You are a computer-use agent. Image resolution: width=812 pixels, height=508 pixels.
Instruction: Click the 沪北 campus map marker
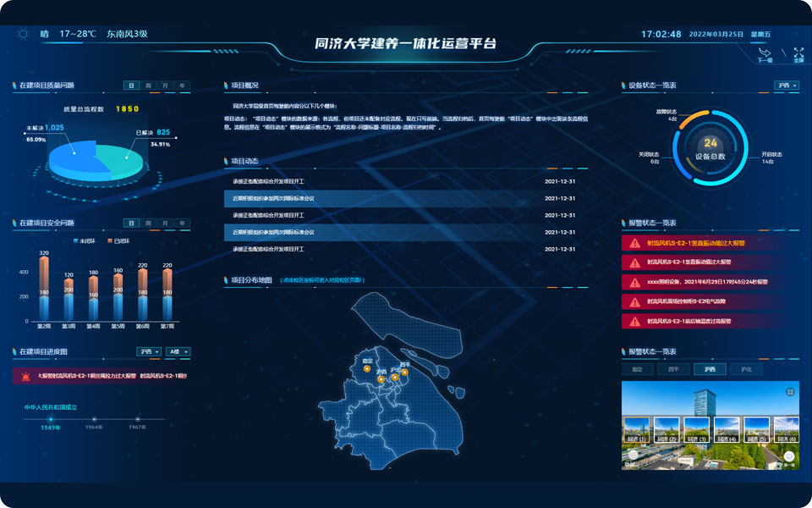[395, 378]
